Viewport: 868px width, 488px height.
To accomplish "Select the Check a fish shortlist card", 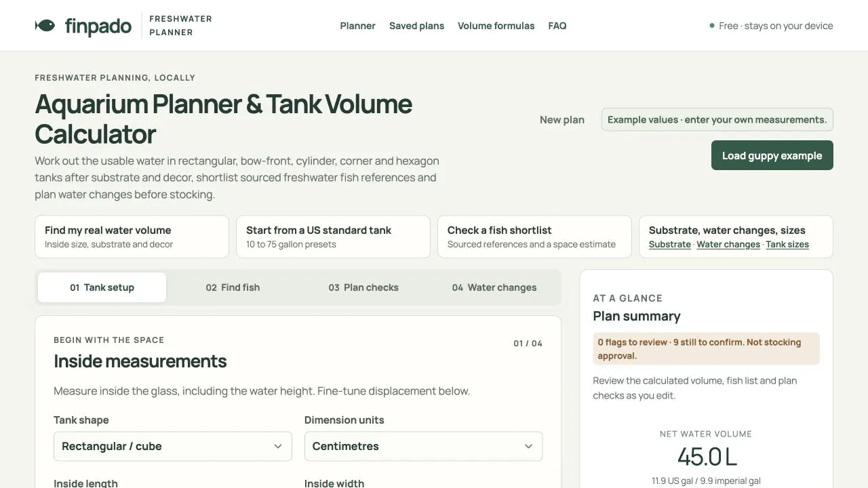I will [x=534, y=237].
